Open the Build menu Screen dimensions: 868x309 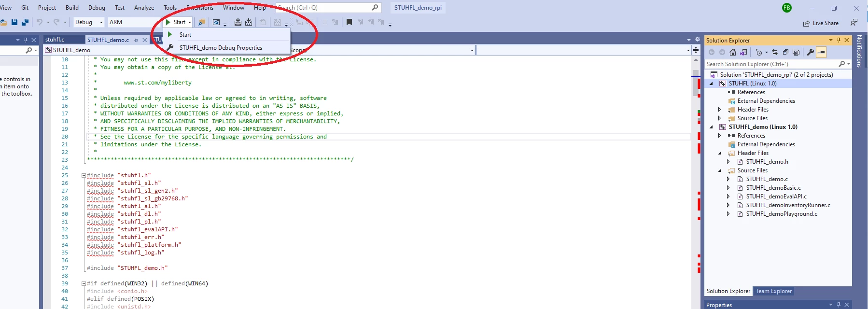pyautogui.click(x=72, y=8)
